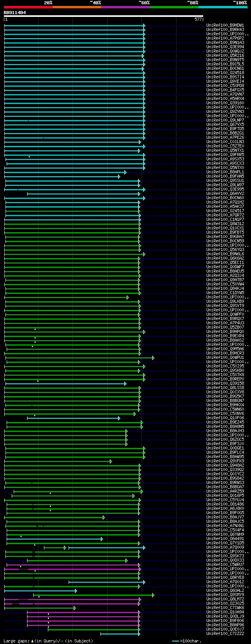Open hit UniRef100_Q0WQJ2
The height and width of the screenshot is (644, 251).
point(225,51)
